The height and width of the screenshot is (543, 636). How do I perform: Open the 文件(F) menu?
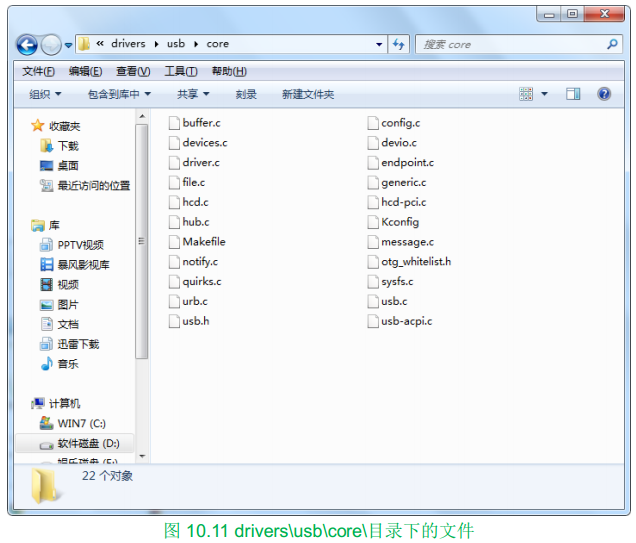(38, 71)
